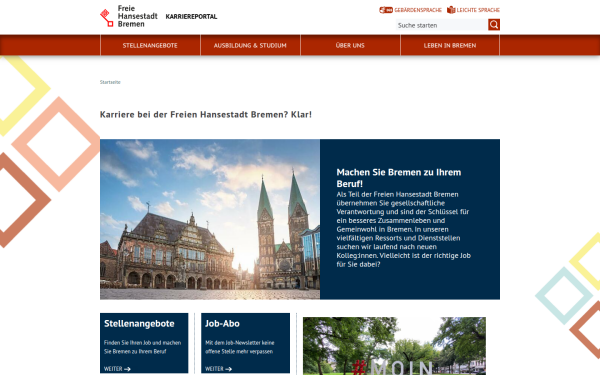Click the Bremen key logo icon
Image resolution: width=600 pixels, height=375 pixels.
[106, 18]
